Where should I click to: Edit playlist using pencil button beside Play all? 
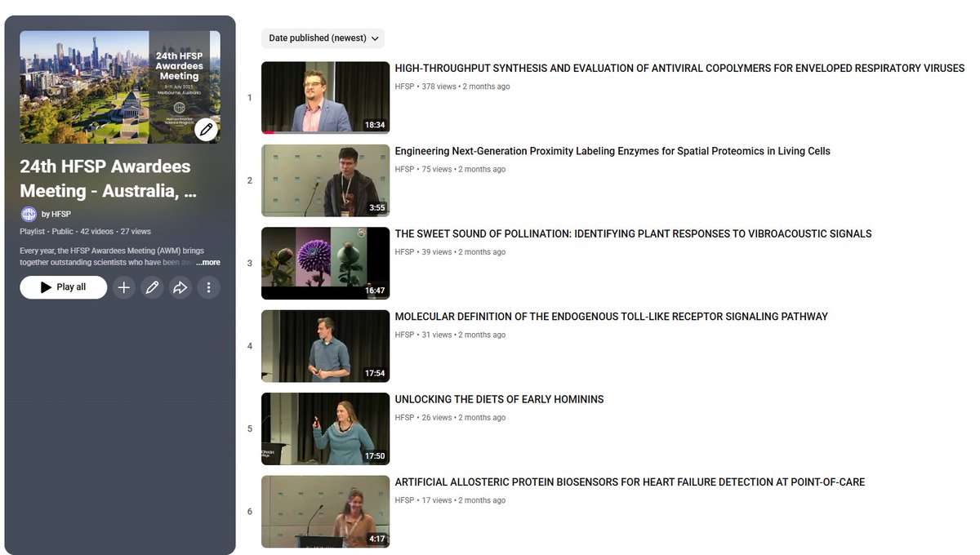[152, 287]
